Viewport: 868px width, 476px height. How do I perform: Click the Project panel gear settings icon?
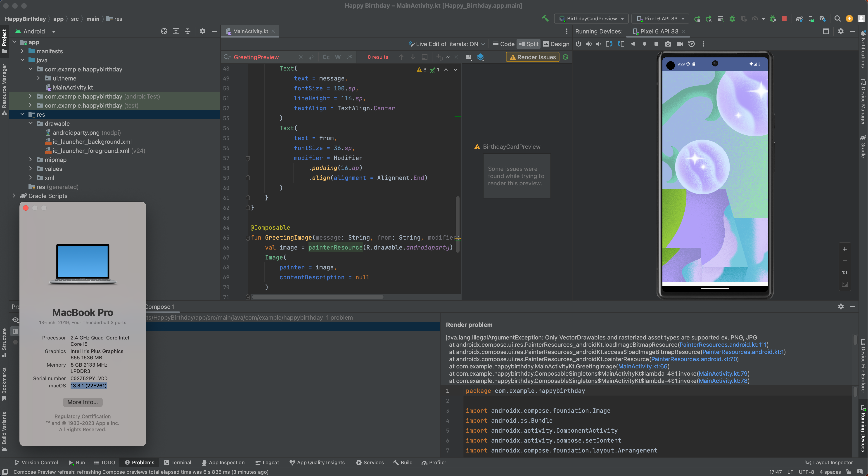tap(202, 31)
